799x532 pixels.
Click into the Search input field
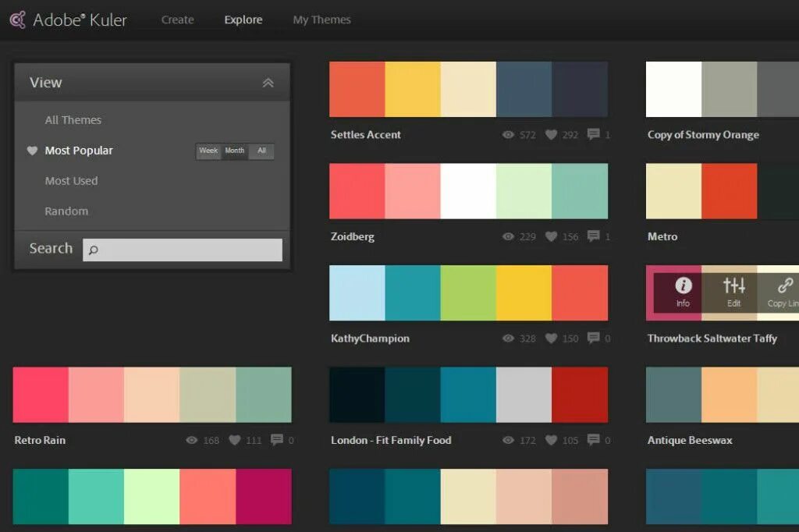pos(183,250)
